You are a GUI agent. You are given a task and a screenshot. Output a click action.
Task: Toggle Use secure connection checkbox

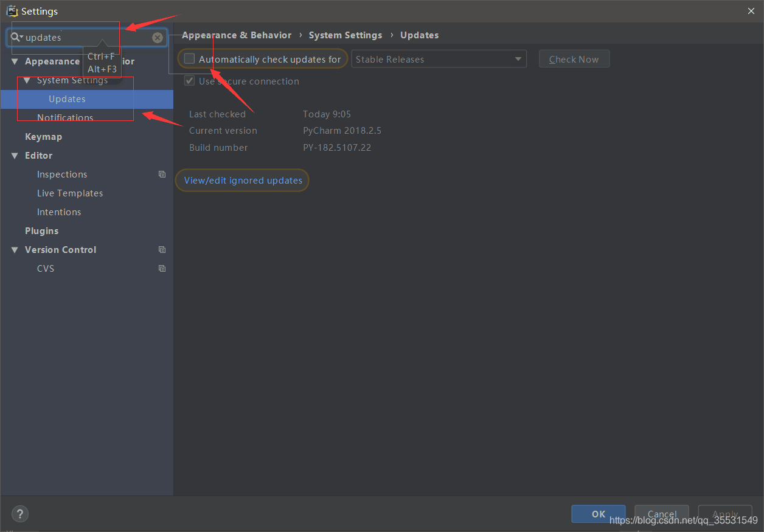(190, 81)
